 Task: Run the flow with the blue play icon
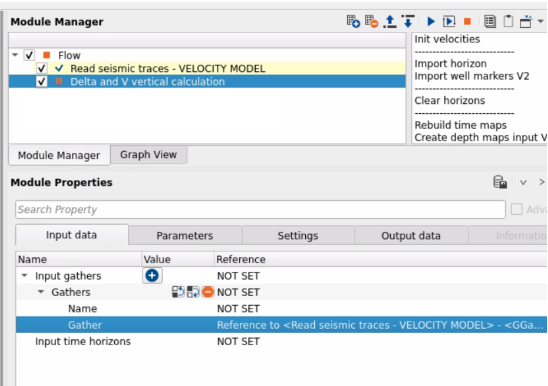pyautogui.click(x=431, y=22)
